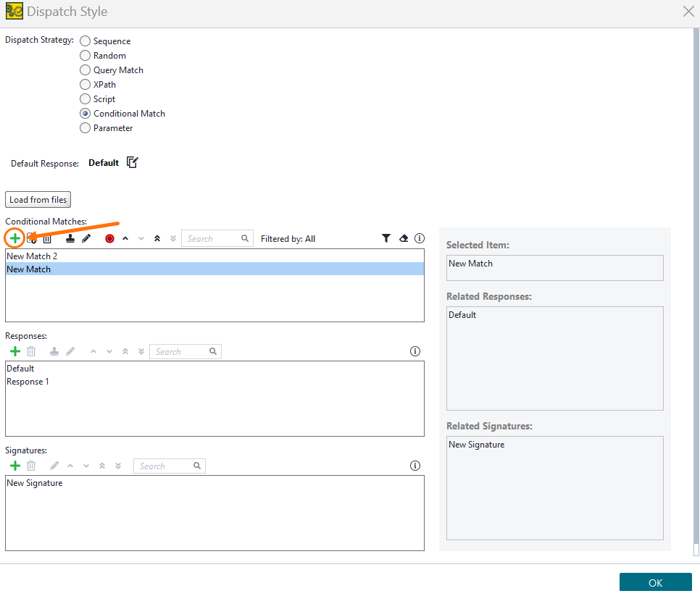
Task: Delete the selected conditional match
Action: (47, 238)
